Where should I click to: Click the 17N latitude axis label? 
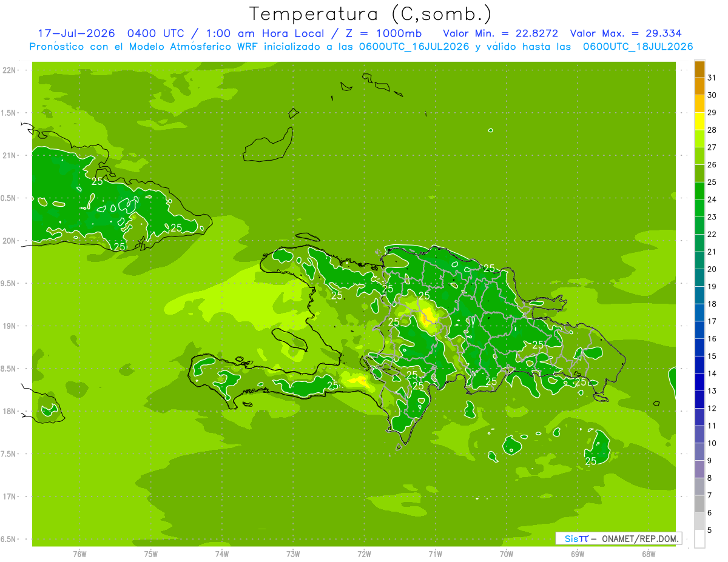9,497
